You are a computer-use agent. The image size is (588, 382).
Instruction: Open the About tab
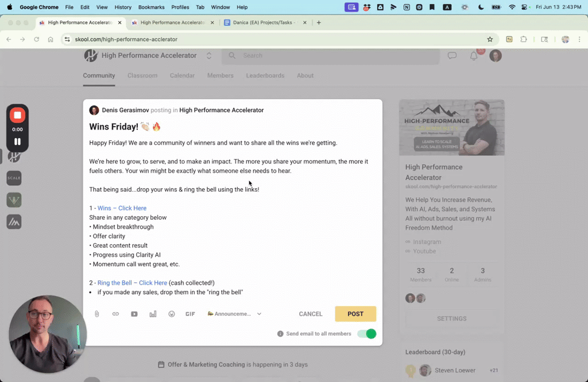pos(305,76)
